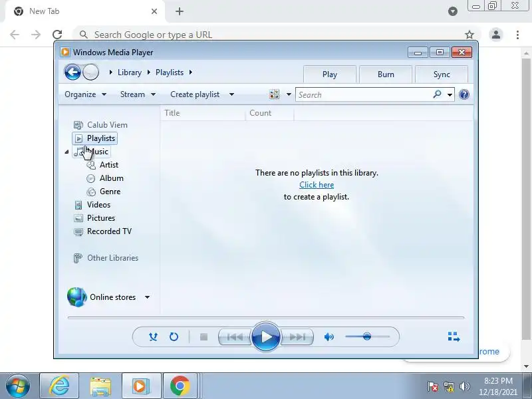Expand the arrow before Library breadcrumb
532x399 pixels.
pyautogui.click(x=110, y=72)
